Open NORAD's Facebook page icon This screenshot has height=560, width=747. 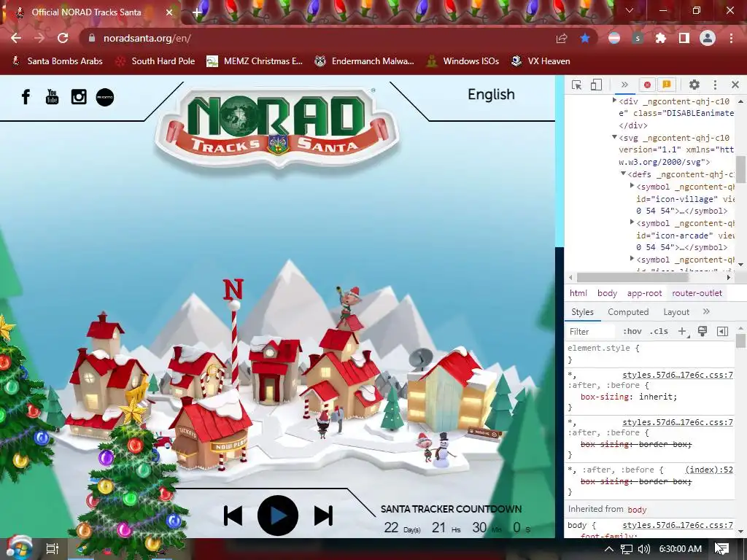point(26,97)
